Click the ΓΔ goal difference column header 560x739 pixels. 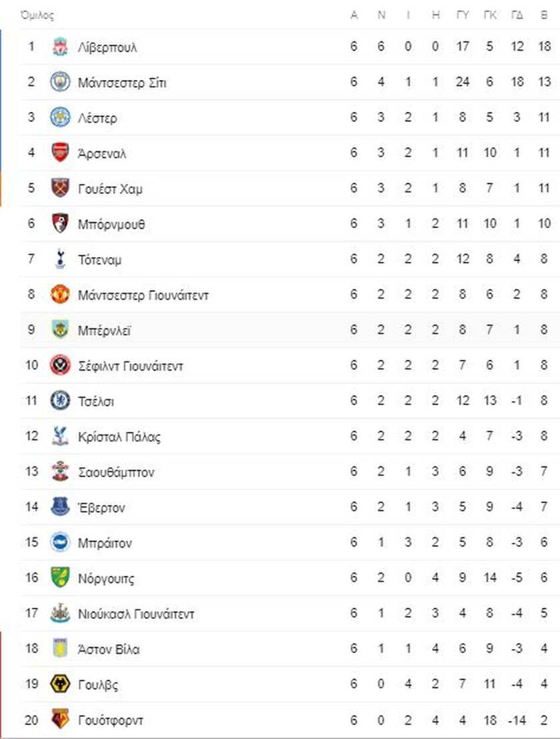(x=517, y=15)
